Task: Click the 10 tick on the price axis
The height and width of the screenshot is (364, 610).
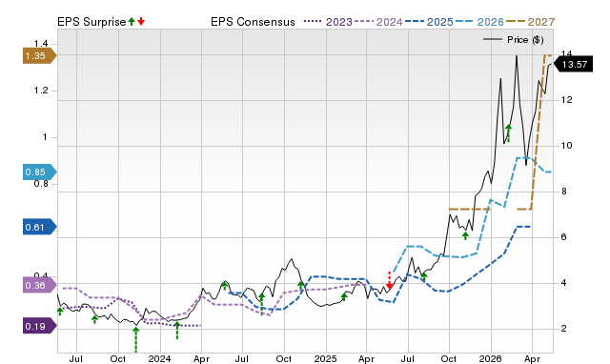Action: click(567, 146)
